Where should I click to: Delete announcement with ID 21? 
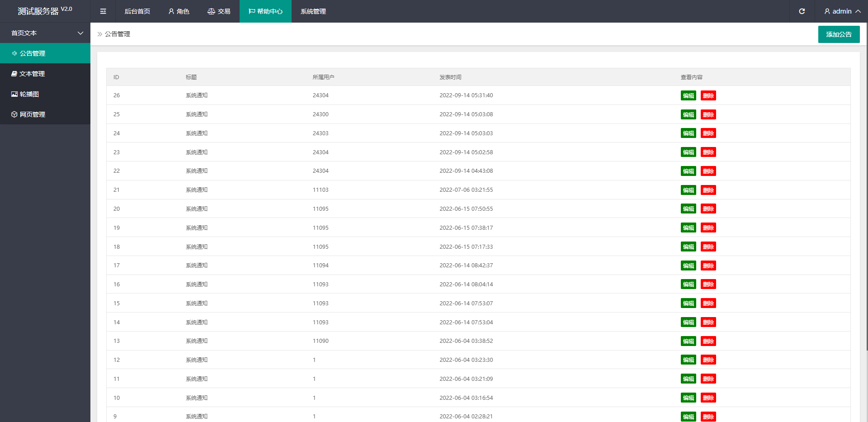708,190
